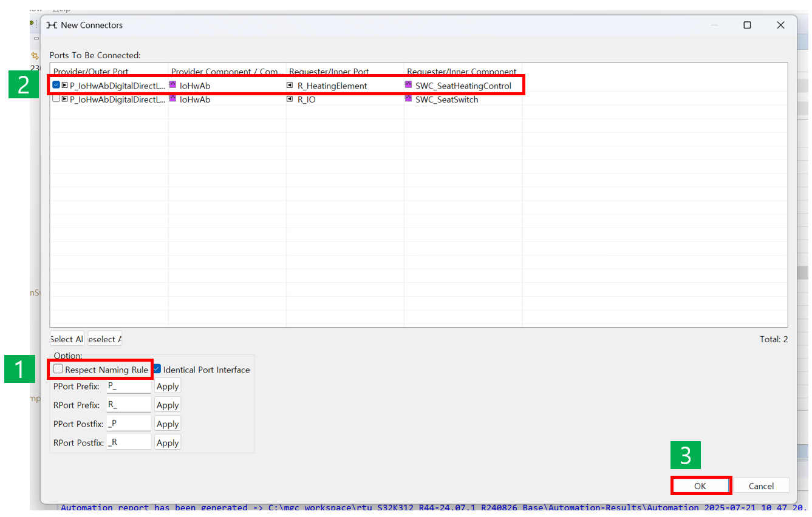This screenshot has height=517, width=812.
Task: Uncheck the R_HeatingElement connection row checkbox
Action: tap(56, 85)
